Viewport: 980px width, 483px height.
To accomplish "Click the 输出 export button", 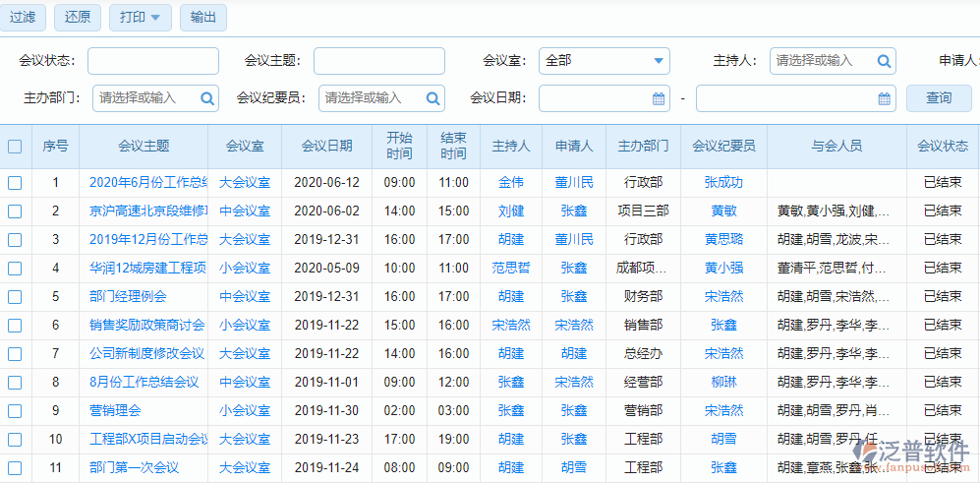I will [x=203, y=18].
